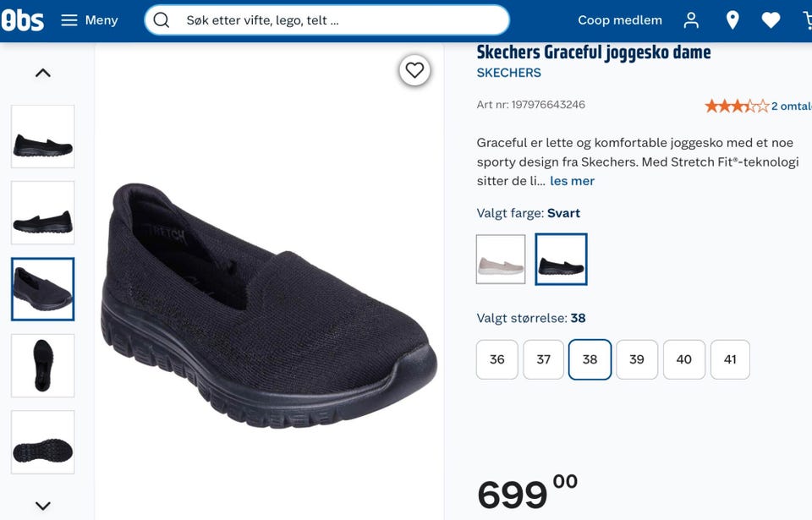Open the SKECHERS brand link

[508, 73]
